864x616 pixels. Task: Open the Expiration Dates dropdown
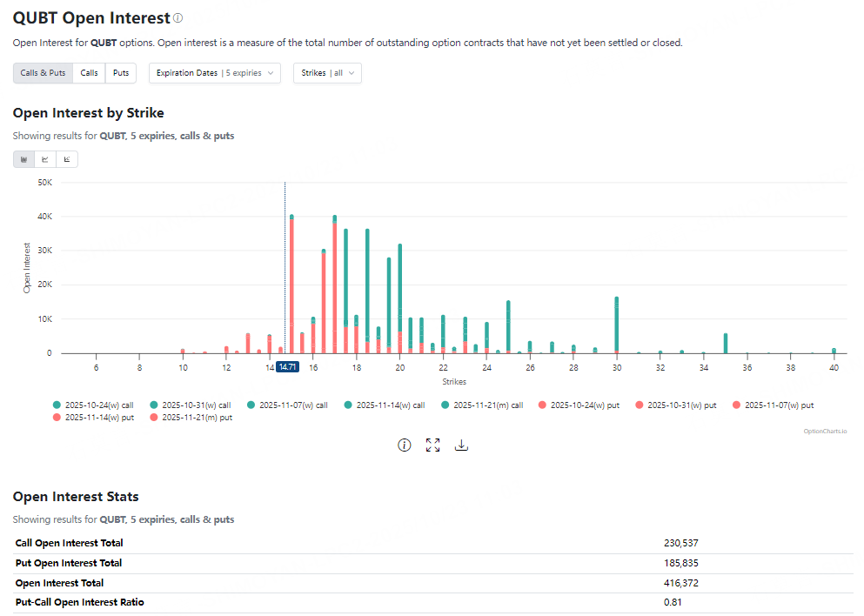pos(214,73)
